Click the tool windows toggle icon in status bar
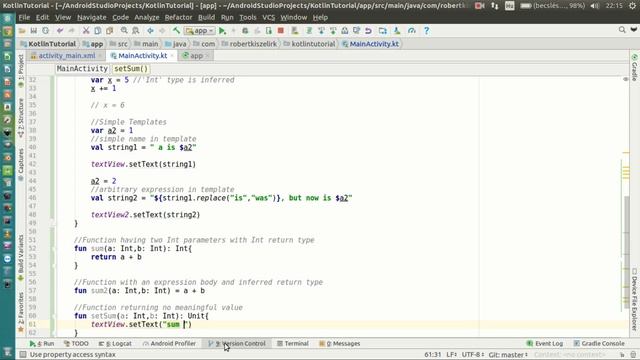This screenshot has height=360, width=640. [23, 354]
